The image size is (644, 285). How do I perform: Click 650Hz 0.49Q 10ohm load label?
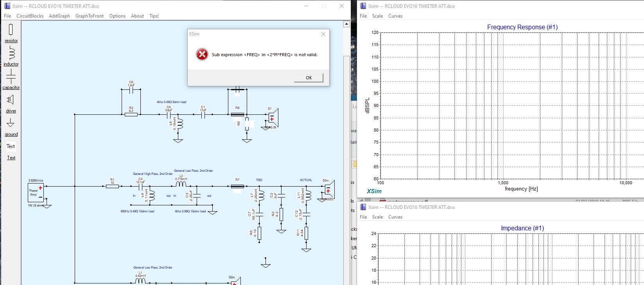coord(137,211)
